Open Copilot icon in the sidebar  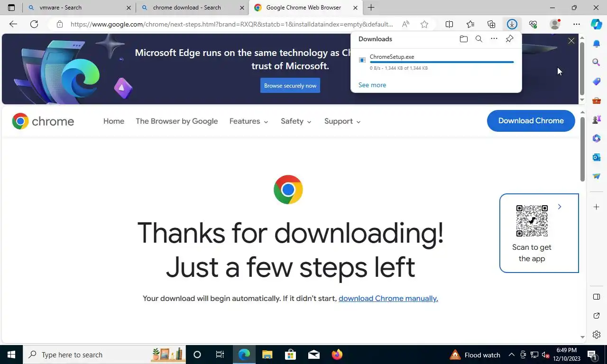click(597, 24)
